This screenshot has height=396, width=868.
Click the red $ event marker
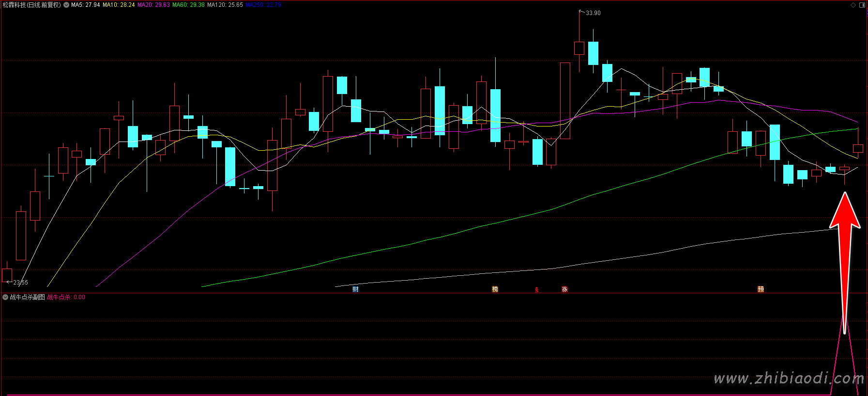tap(536, 290)
